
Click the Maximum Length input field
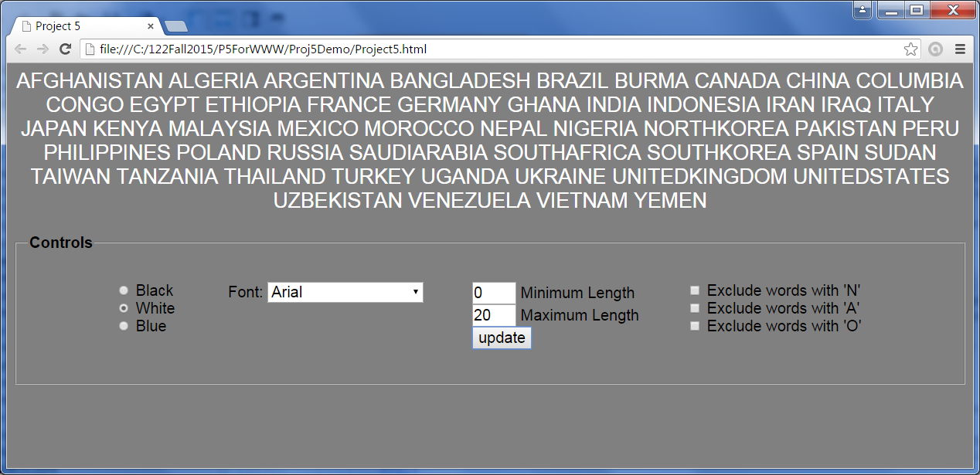494,315
